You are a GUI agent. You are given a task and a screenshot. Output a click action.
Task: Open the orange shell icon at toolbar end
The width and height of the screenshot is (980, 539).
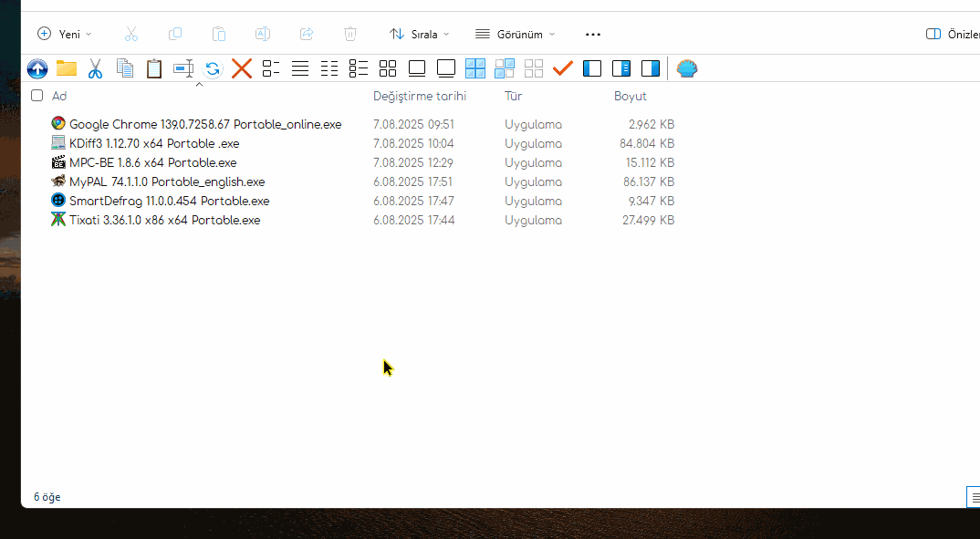tap(687, 68)
